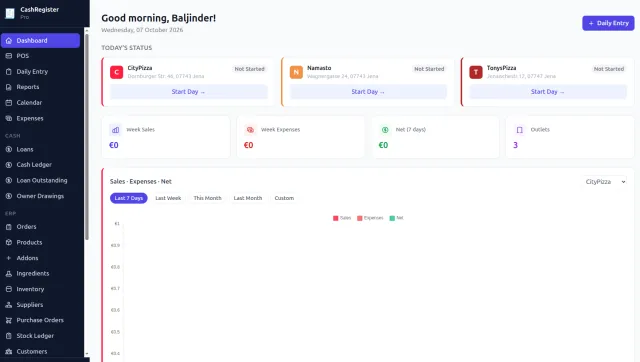
Task: Click the Purchase Orders cart icon
Action: coord(9,320)
